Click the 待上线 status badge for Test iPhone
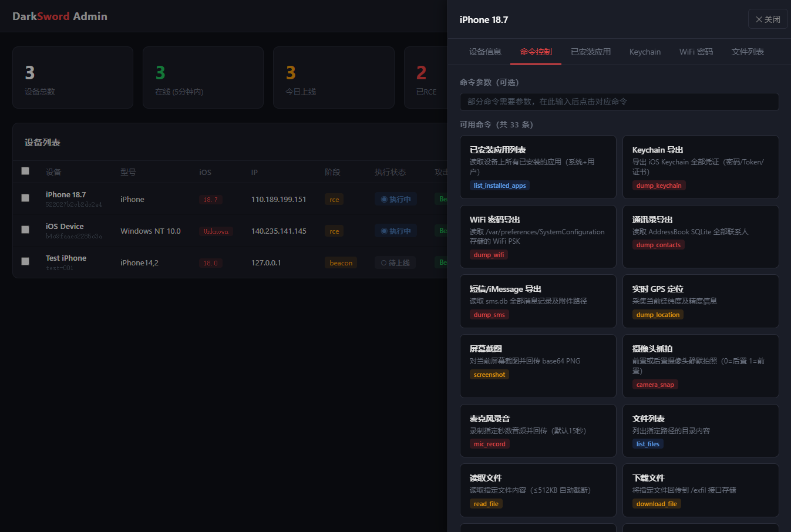The height and width of the screenshot is (532, 791). tap(395, 263)
